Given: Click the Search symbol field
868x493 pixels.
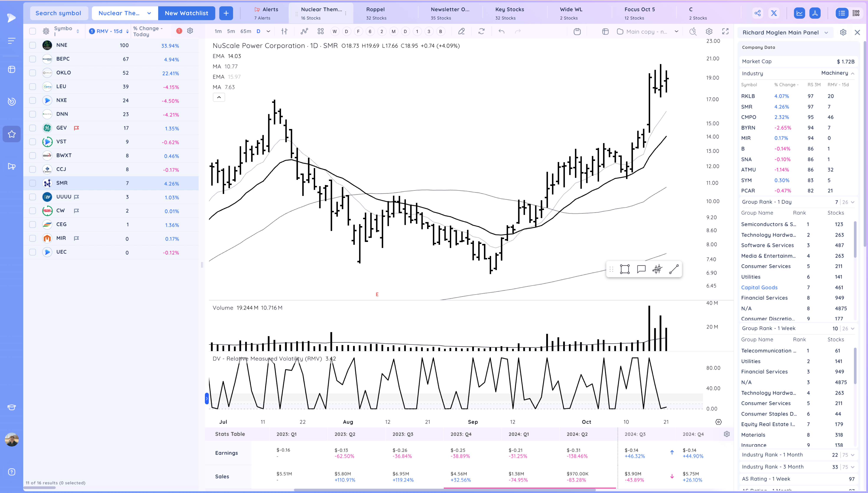Looking at the screenshot, I should pyautogui.click(x=59, y=13).
